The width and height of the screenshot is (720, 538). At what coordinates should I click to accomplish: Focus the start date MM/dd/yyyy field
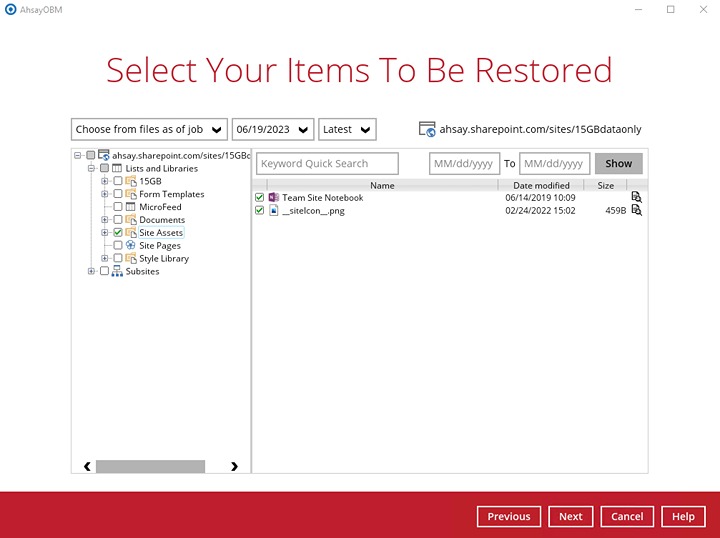tap(464, 163)
